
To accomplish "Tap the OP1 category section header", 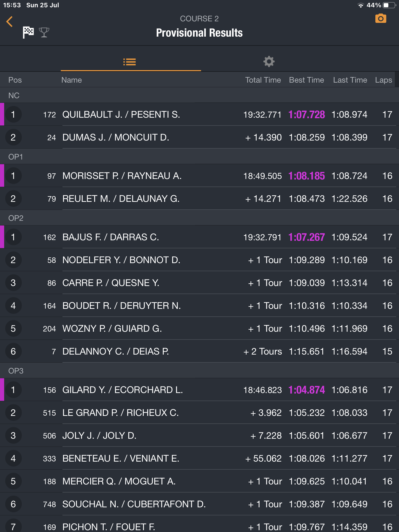I will 16,157.
